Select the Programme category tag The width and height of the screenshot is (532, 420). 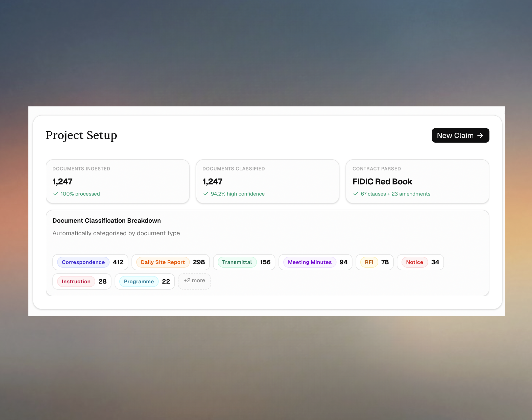click(139, 282)
